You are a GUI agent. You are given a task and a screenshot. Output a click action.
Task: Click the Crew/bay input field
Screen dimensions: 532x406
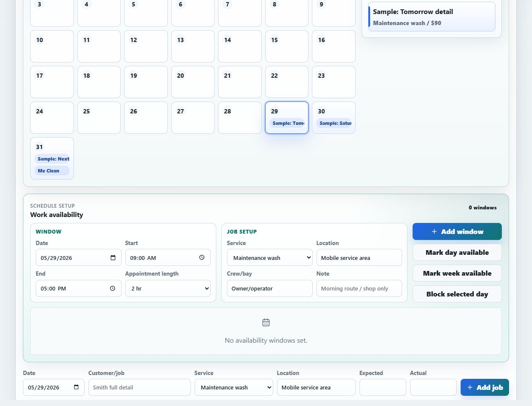coord(270,288)
